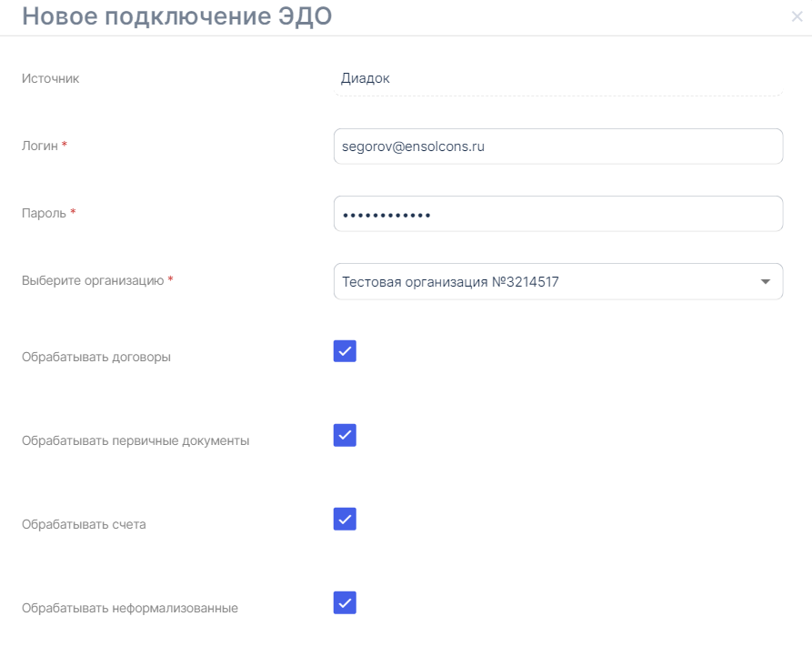Click the Обрабатывать неформализованные label text
This screenshot has height=667, width=812.
coord(129,608)
